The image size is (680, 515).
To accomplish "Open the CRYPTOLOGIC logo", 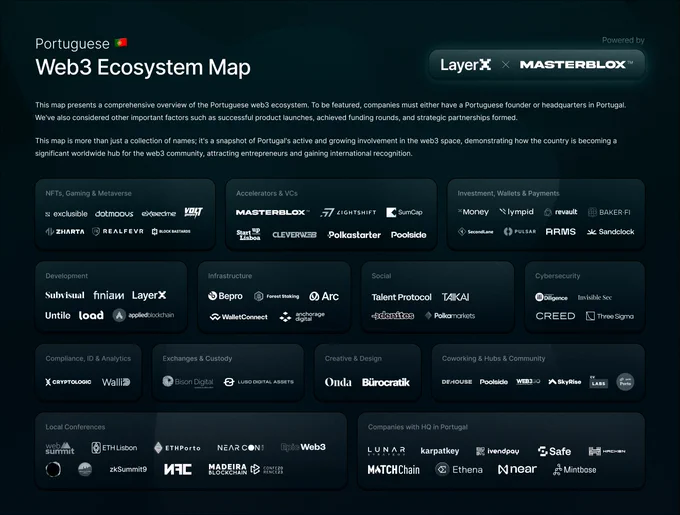I will click(68, 382).
